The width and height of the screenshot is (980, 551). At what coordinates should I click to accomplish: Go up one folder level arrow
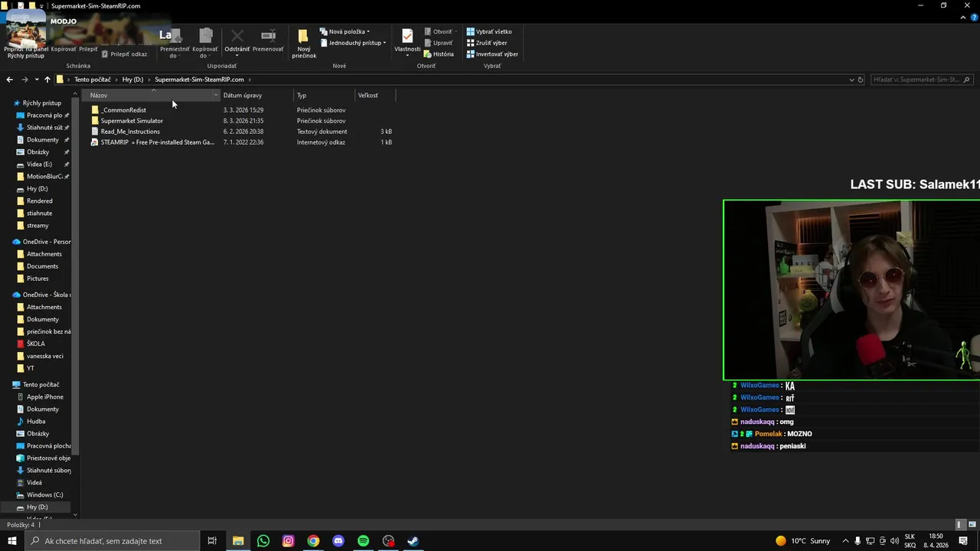pyautogui.click(x=47, y=80)
